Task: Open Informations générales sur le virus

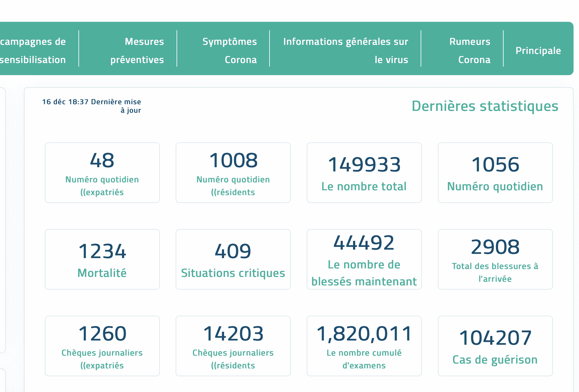Action: tap(346, 51)
